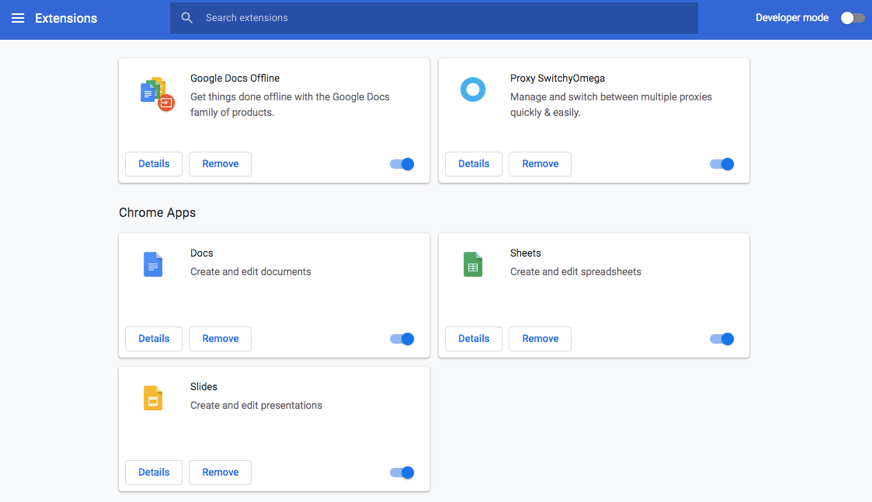Screen dimensions: 872x502
Task: Click the blue Docs app icon
Action: pos(153,265)
